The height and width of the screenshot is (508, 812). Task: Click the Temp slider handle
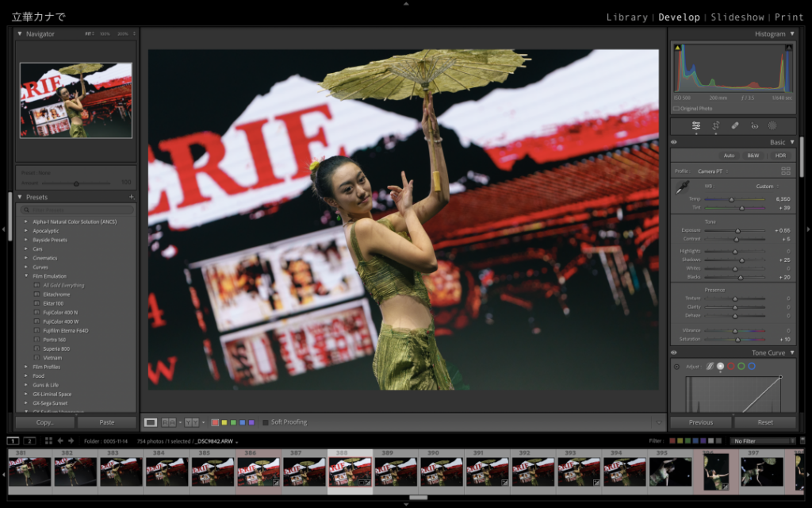[732, 199]
